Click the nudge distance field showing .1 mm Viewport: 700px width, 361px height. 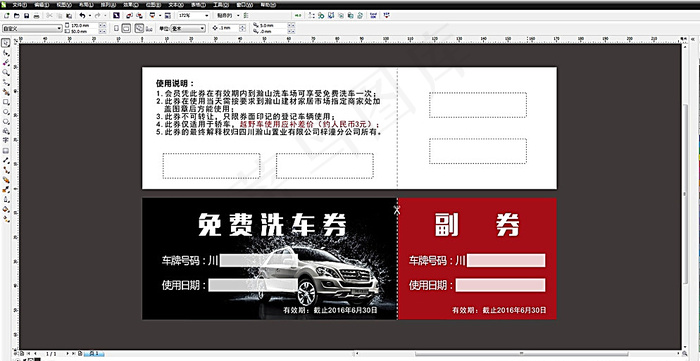228,28
